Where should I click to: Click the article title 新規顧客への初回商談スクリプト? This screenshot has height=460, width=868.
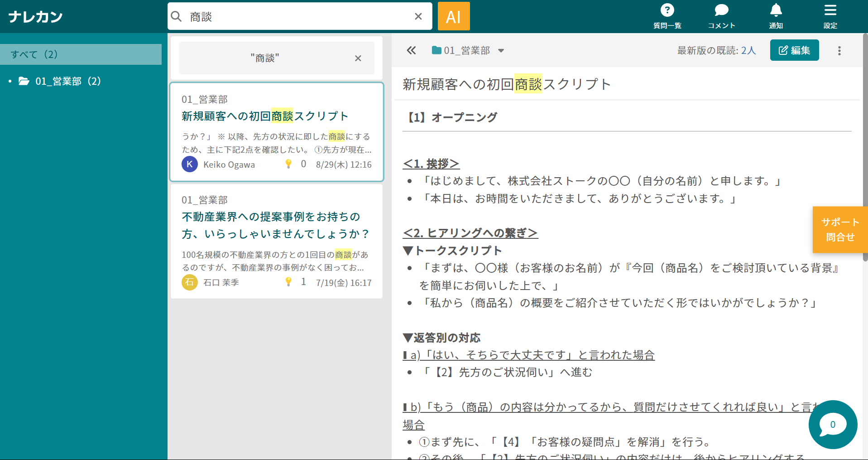pyautogui.click(x=507, y=84)
